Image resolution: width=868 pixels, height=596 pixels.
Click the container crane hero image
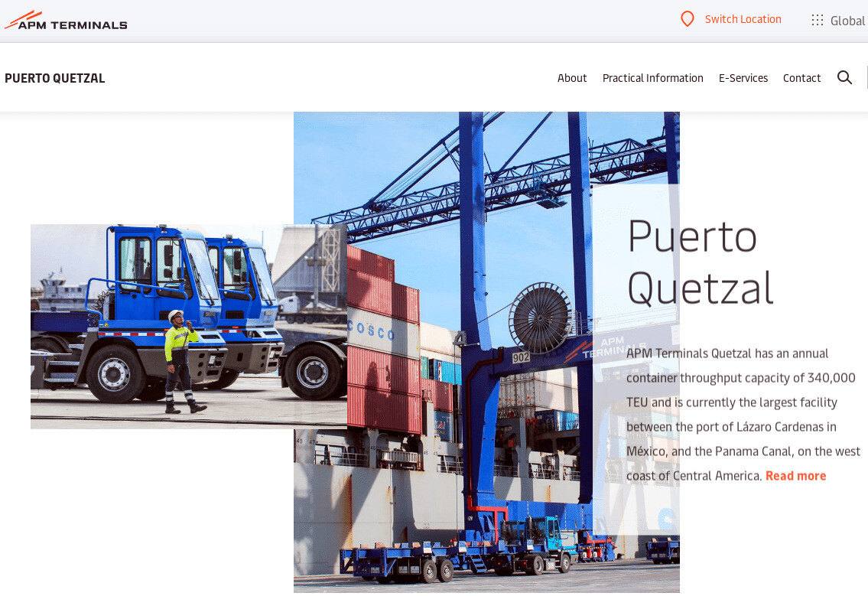486,352
